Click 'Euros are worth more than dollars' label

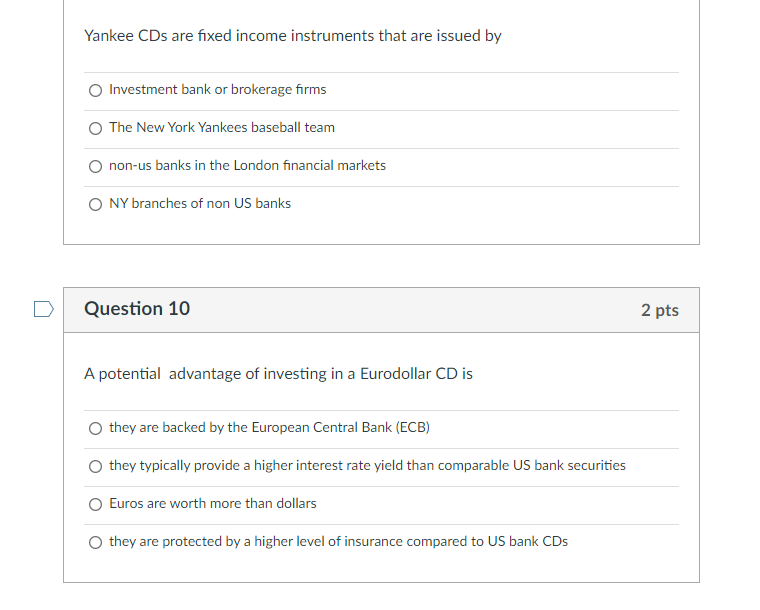click(x=213, y=503)
